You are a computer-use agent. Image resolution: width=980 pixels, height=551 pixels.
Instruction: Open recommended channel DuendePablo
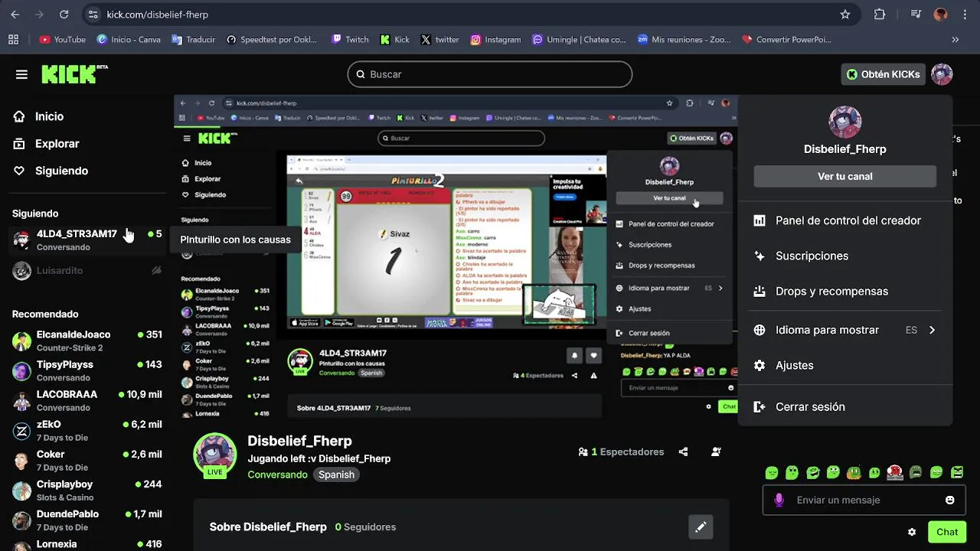tap(87, 520)
